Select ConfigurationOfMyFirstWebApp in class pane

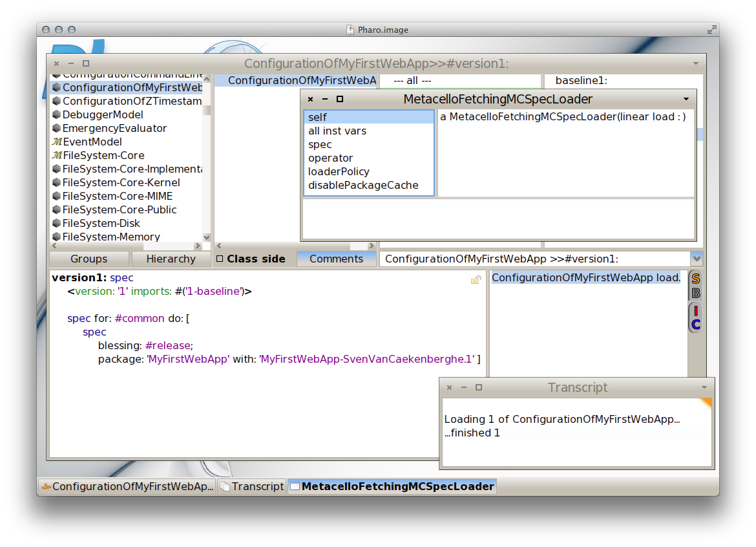pyautogui.click(x=295, y=81)
